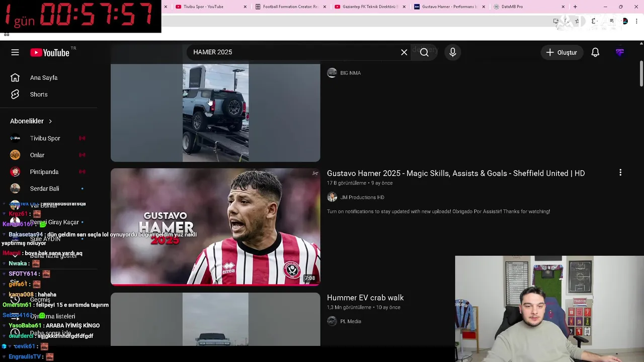Close the Football Formation Creator tab

325,7
